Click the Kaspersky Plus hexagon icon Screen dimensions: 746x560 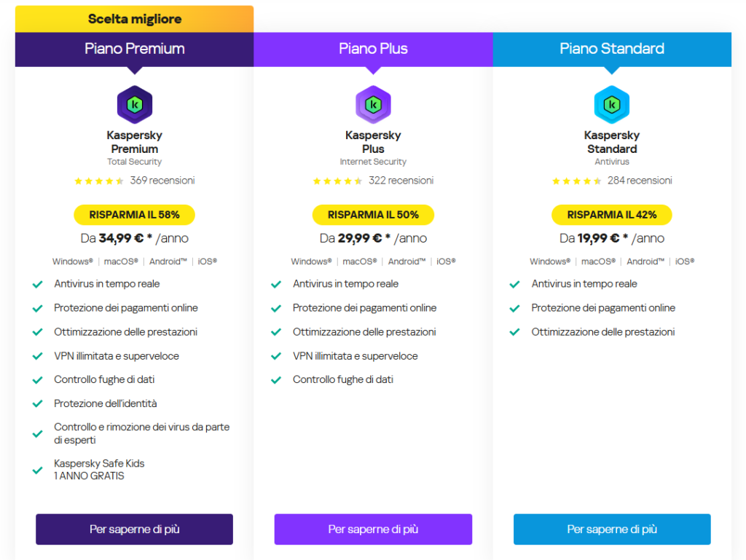(x=373, y=105)
